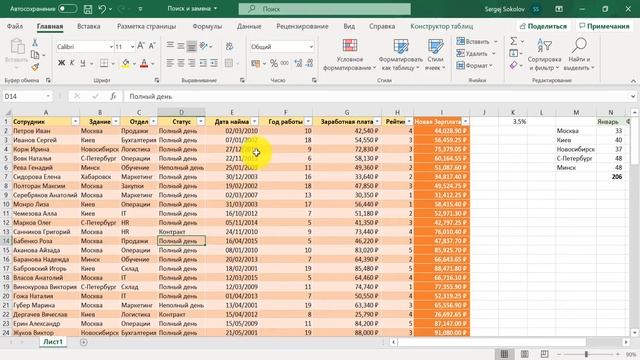
Task: Collapse the ribbon with chevron arrow
Action: tap(633, 81)
